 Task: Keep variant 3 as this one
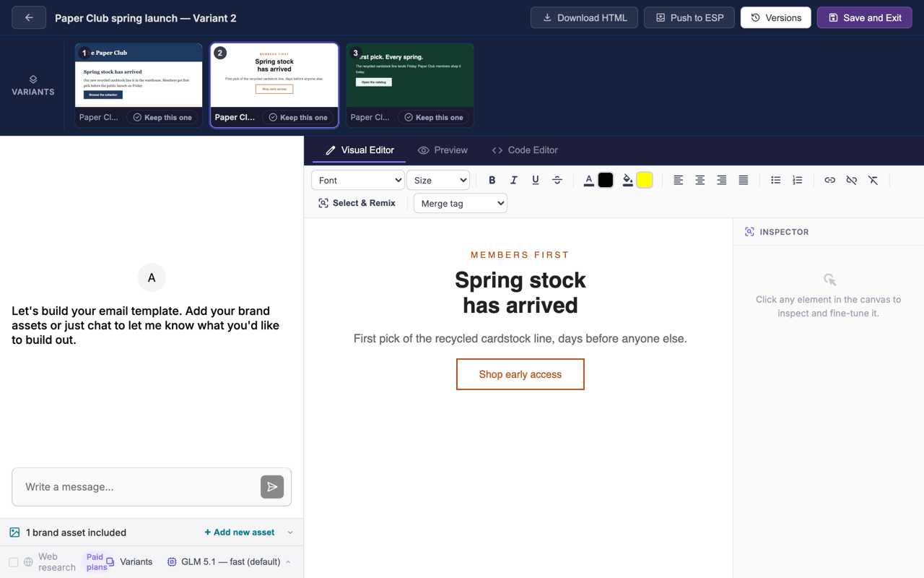[434, 117]
